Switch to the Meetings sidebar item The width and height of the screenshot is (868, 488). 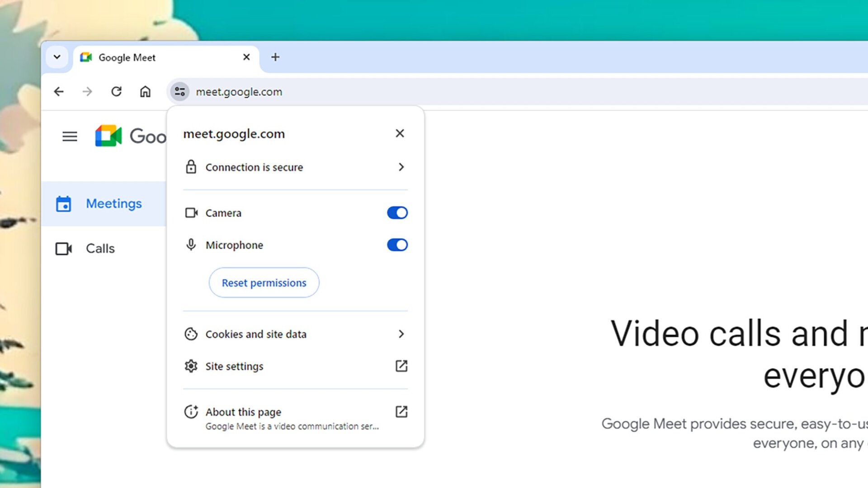(113, 203)
